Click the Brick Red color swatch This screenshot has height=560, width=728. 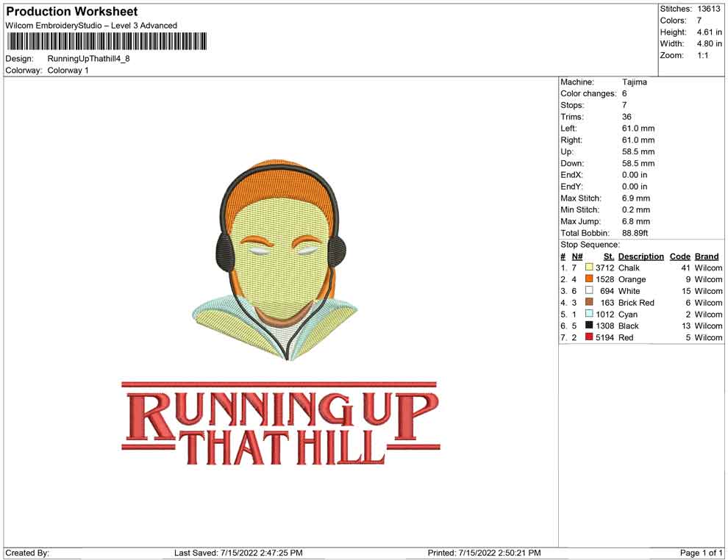[589, 302]
